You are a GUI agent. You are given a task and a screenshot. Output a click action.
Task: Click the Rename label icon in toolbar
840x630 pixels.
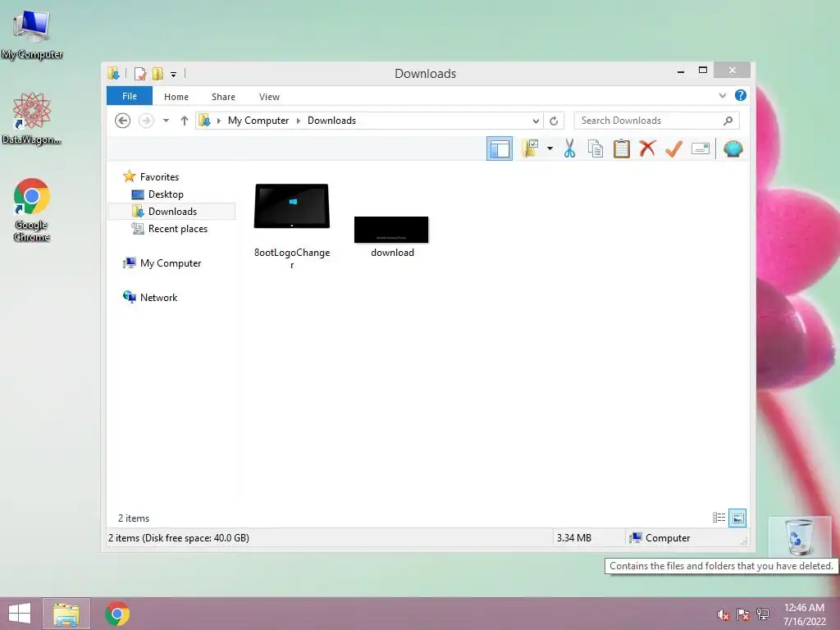click(x=701, y=148)
